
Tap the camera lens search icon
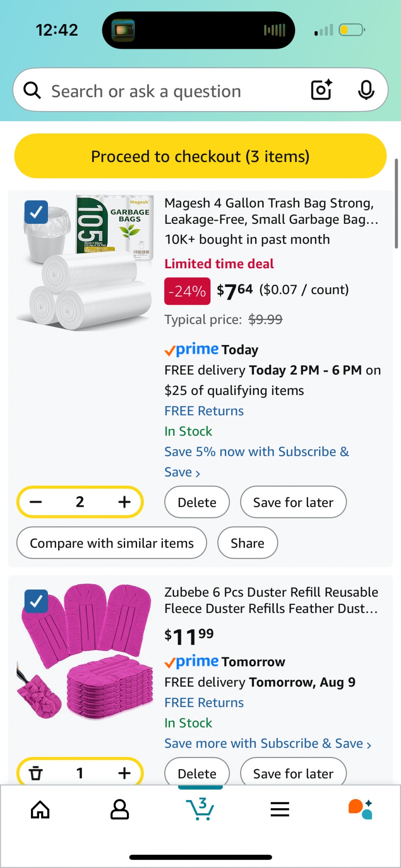[321, 90]
